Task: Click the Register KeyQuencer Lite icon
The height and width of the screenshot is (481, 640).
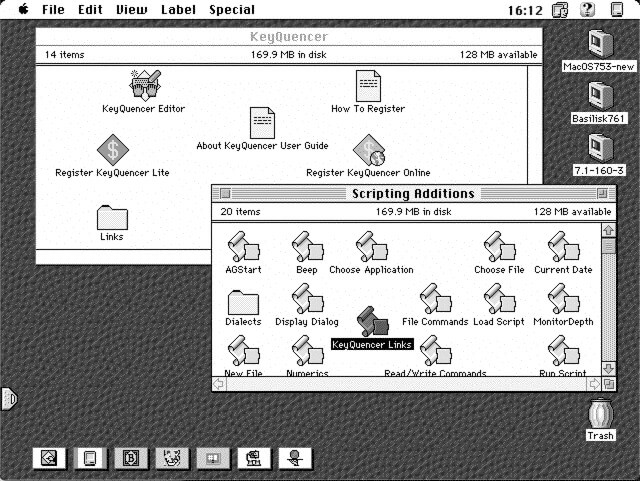Action: coord(112,150)
